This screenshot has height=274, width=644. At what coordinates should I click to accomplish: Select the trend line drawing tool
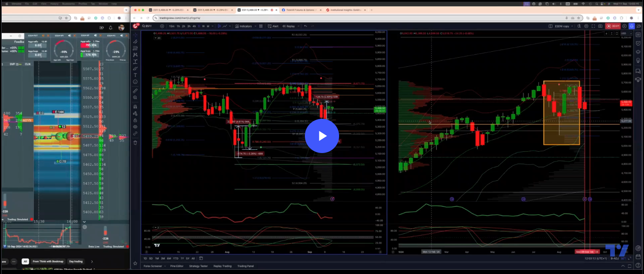point(135,41)
